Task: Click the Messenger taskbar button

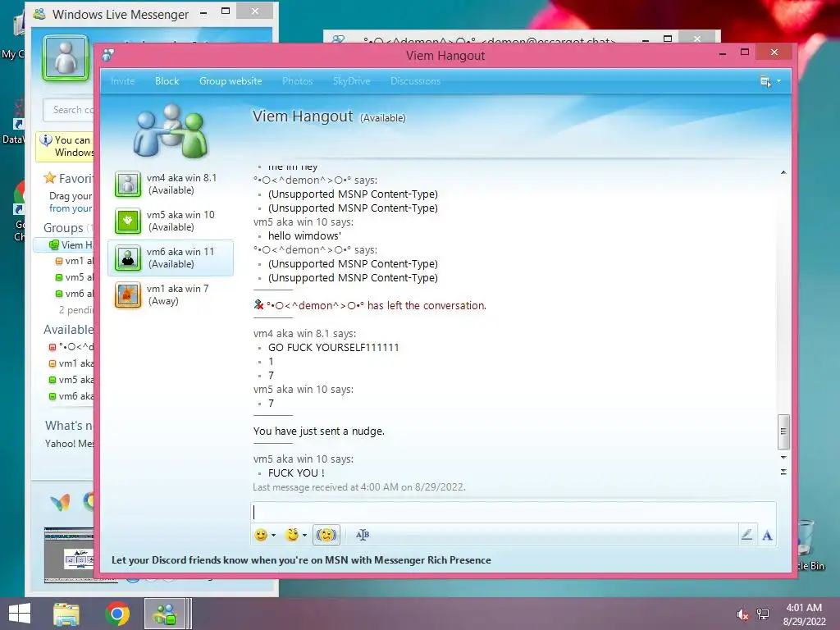Action: 166,614
